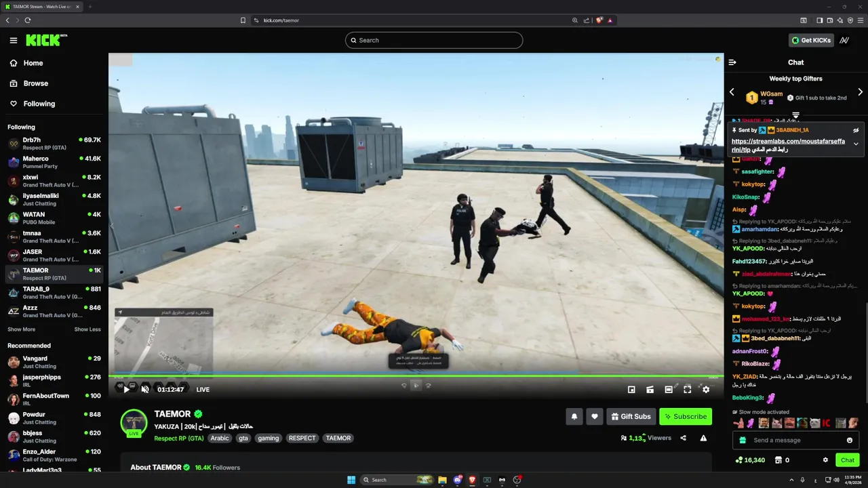Collapse the Weekly top Gifters panel
Image resolution: width=868 pixels, height=488 pixels.
(x=796, y=115)
